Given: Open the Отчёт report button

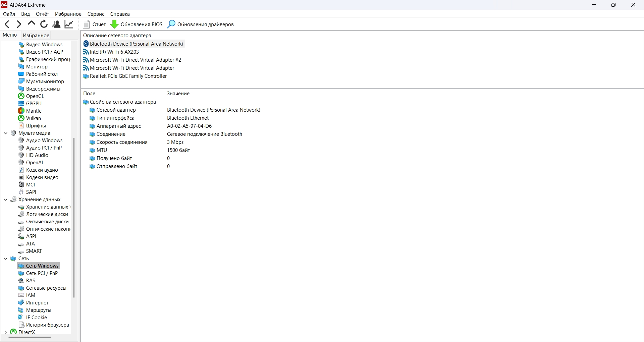Looking at the screenshot, I should (95, 24).
